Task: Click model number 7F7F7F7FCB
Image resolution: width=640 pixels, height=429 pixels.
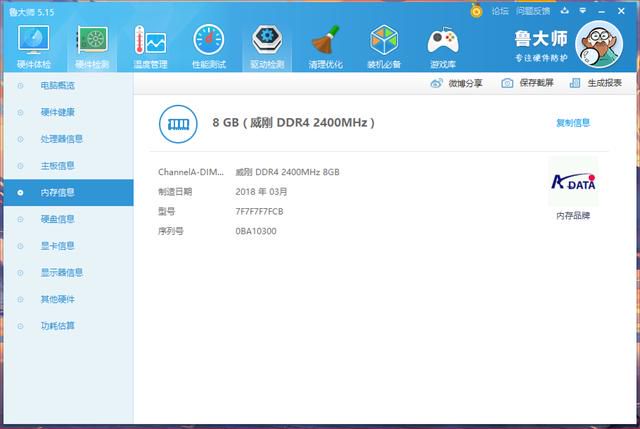Action: [x=259, y=211]
